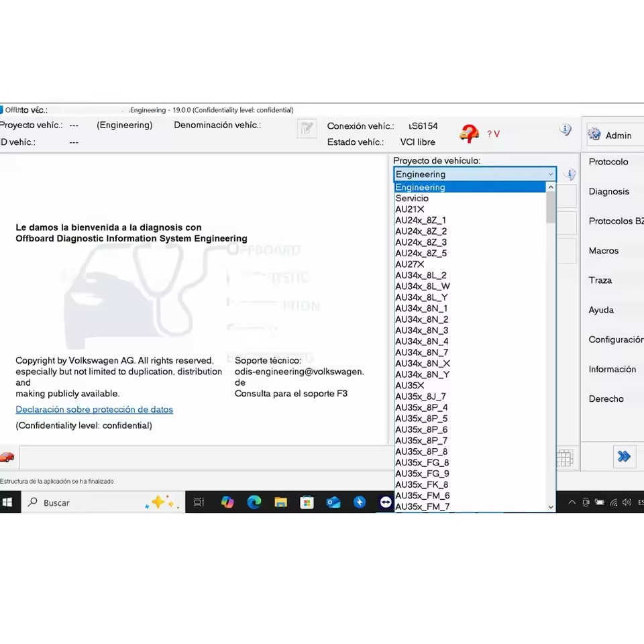Click the empty status field at the bottom

(x=206, y=458)
